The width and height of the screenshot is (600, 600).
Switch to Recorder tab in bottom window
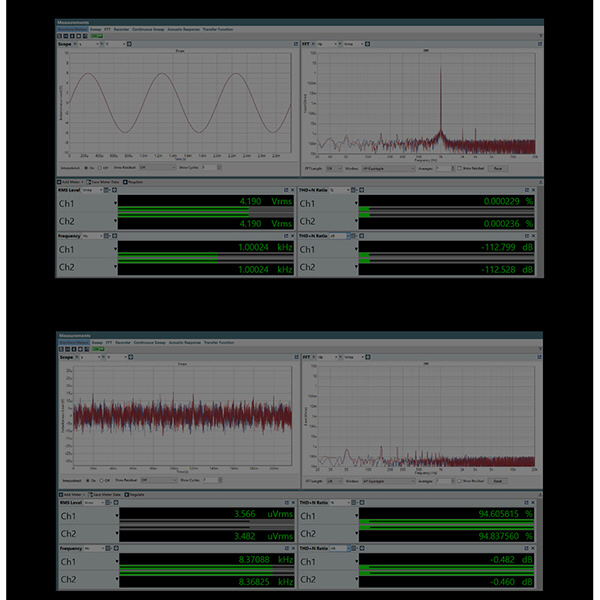point(123,341)
